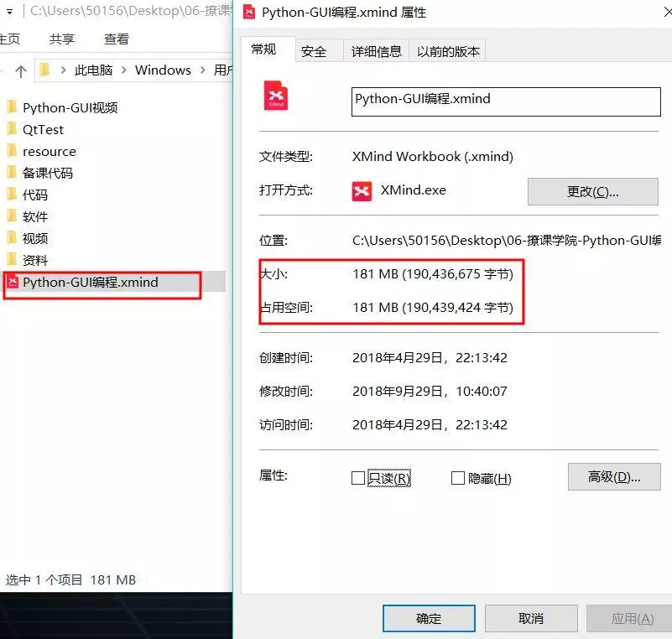Click Windows in the address bar
This screenshot has height=639, width=672.
click(163, 70)
